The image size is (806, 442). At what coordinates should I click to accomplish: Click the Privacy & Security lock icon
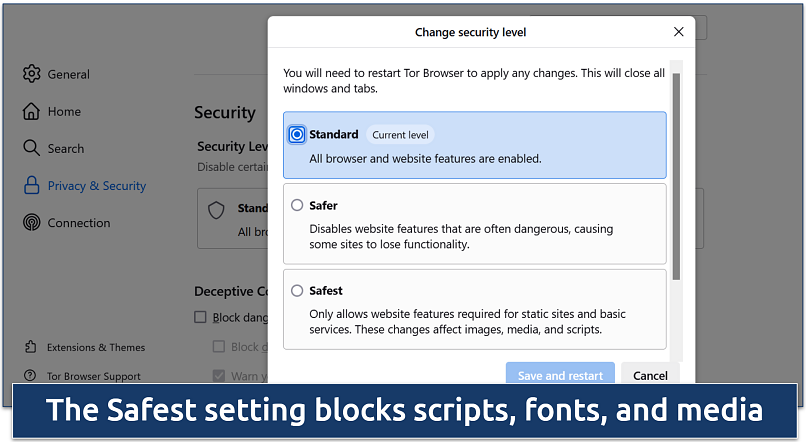point(31,185)
